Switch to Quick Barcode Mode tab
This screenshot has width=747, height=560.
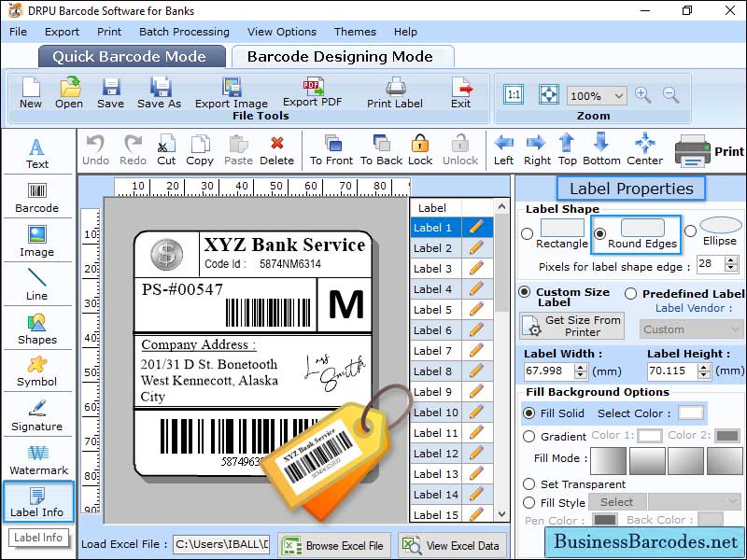pos(131,56)
